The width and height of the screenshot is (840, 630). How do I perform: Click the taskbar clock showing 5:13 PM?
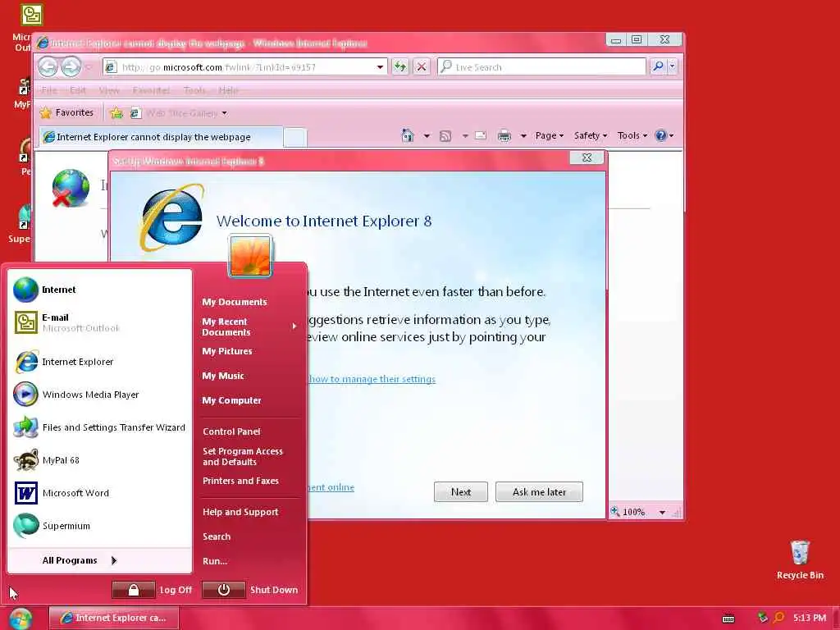(810, 619)
